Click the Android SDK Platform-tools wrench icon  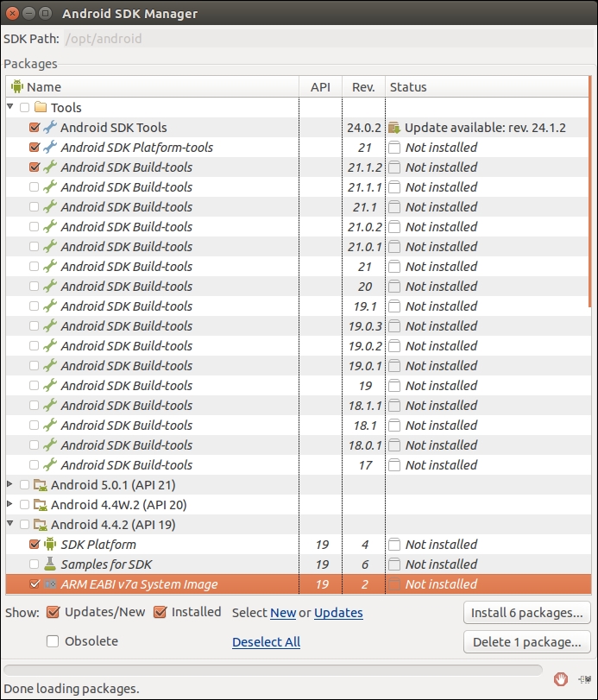[x=50, y=148]
